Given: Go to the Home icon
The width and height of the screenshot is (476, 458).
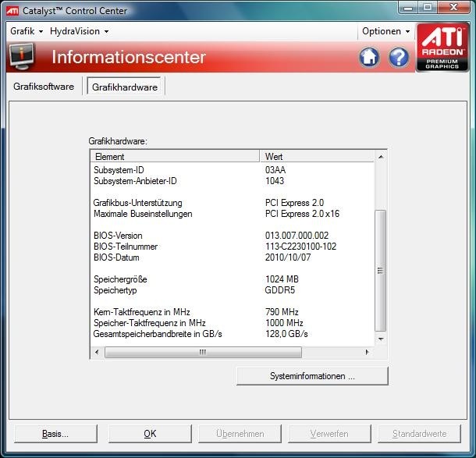Looking at the screenshot, I should pos(369,57).
